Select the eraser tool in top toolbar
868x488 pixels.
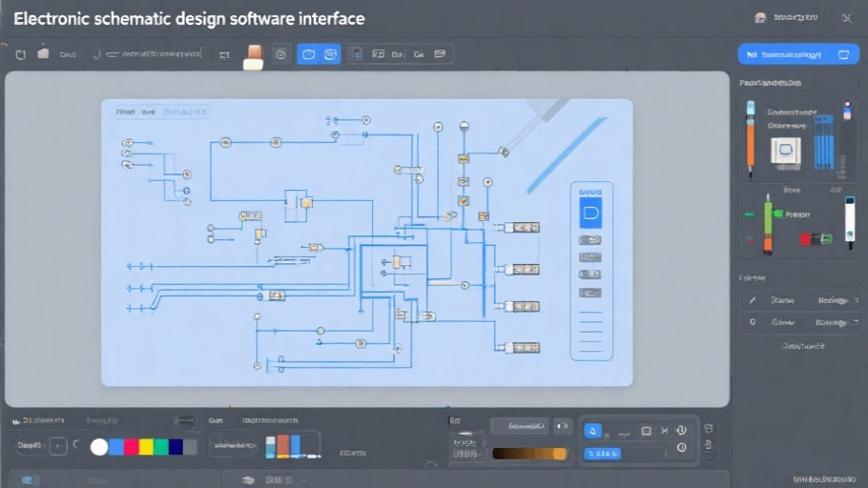tap(253, 56)
